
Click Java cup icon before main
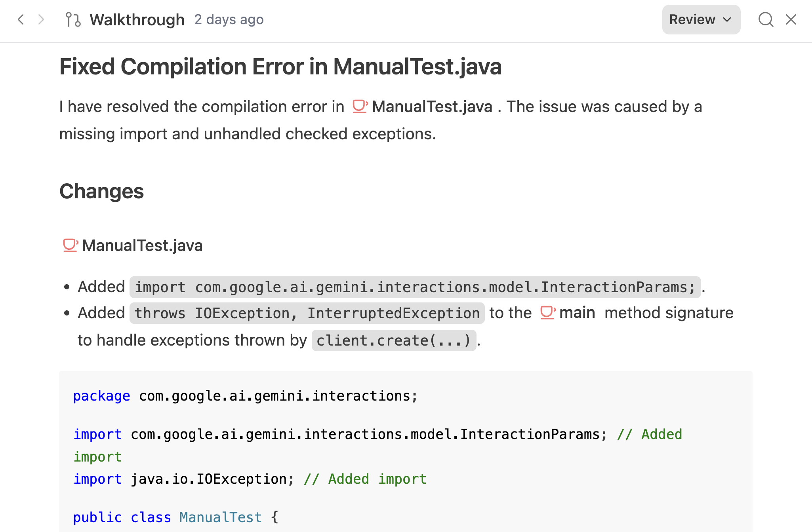(547, 313)
